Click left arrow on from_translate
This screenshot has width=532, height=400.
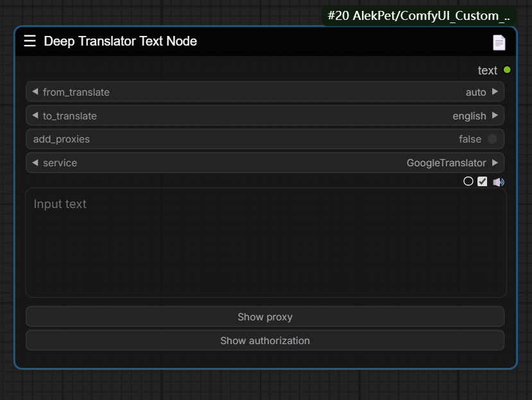coord(35,92)
